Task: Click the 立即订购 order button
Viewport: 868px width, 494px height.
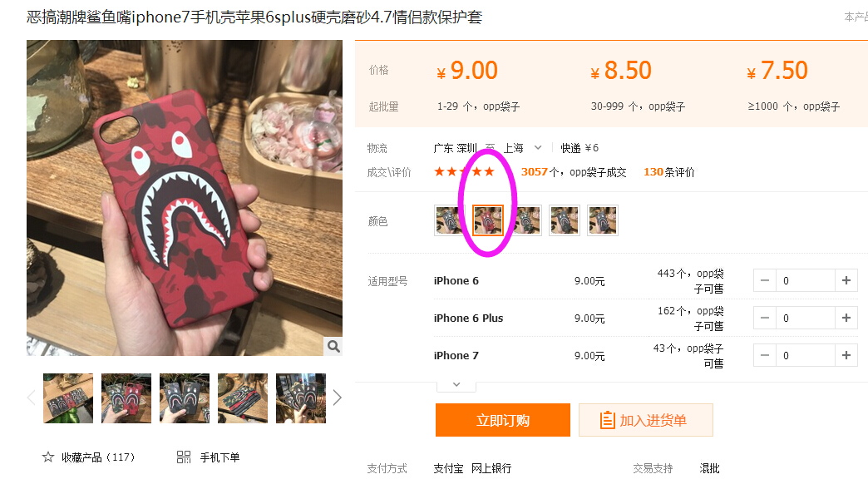Action: (503, 420)
